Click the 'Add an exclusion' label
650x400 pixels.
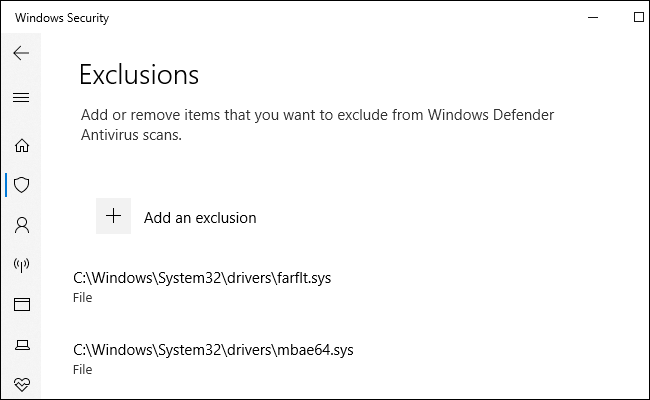tap(200, 217)
